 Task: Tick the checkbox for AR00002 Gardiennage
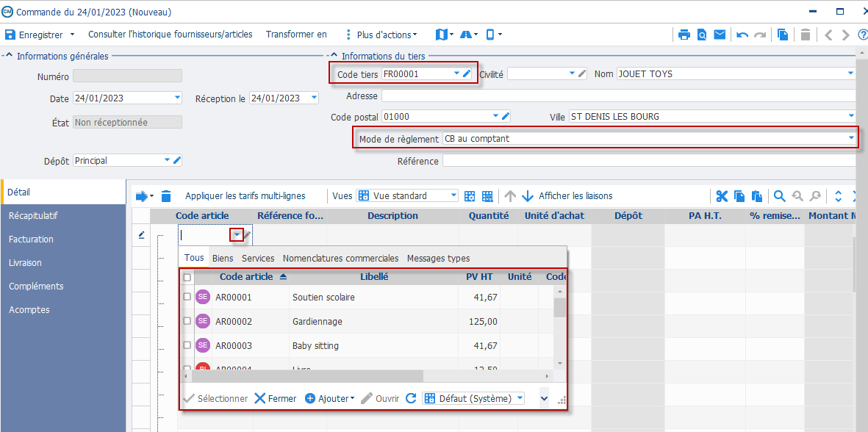tap(187, 320)
